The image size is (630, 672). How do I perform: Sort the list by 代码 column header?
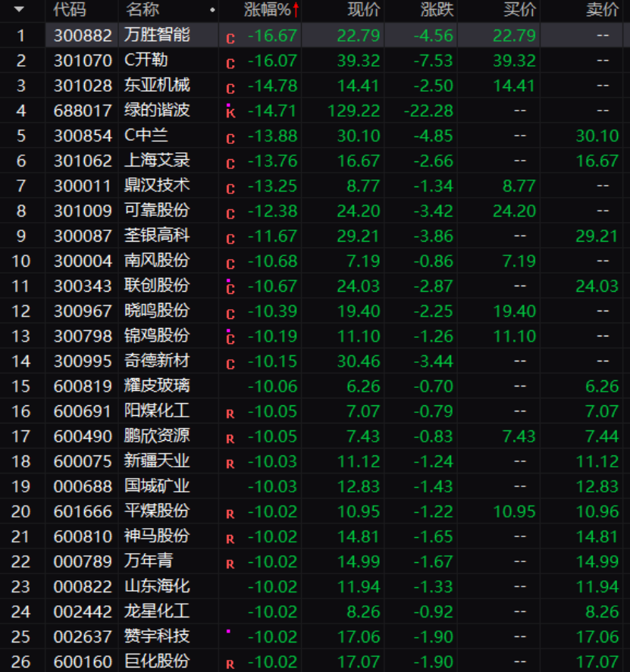tap(70, 11)
